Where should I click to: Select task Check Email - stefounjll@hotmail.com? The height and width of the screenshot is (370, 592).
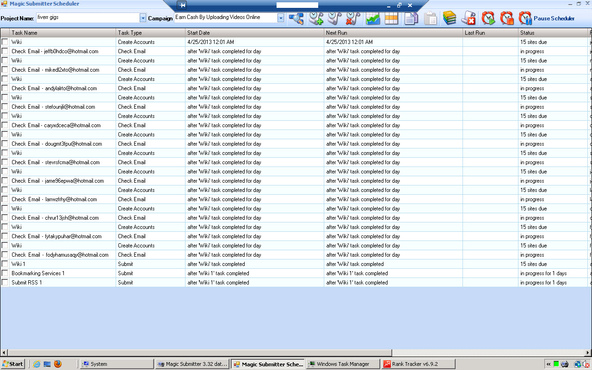pos(53,107)
